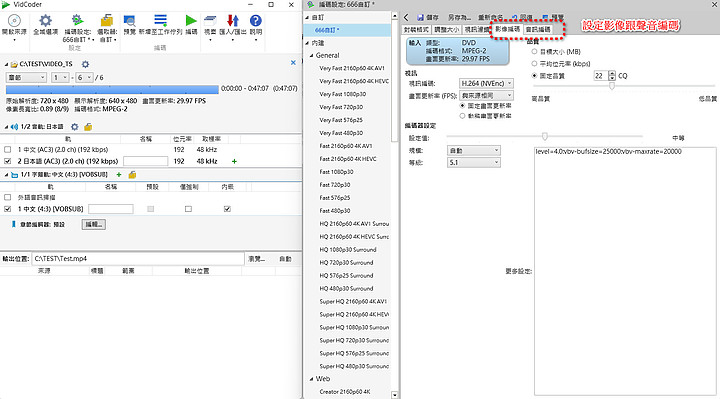Open the help question-mark icon
This screenshot has width=720, height=399.
coord(256,21)
